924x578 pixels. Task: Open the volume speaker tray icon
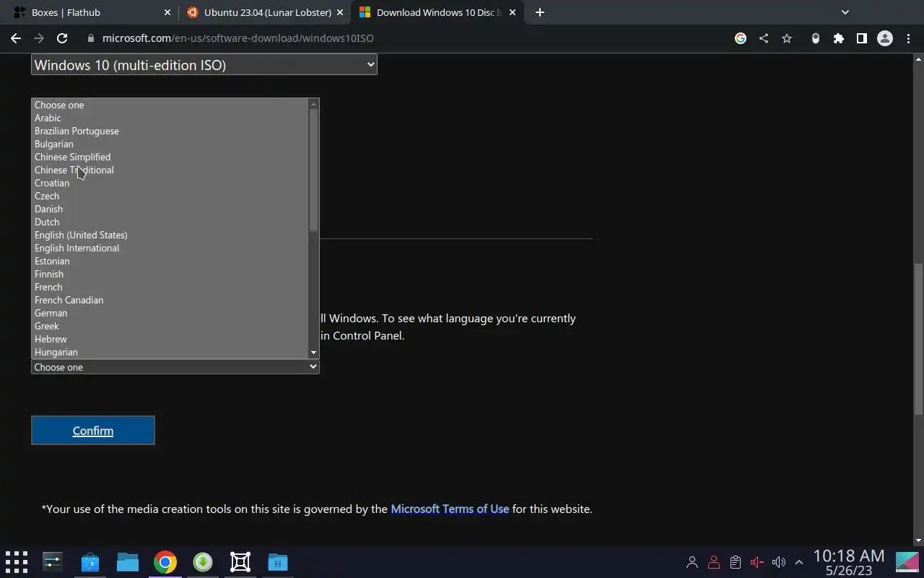click(x=778, y=562)
